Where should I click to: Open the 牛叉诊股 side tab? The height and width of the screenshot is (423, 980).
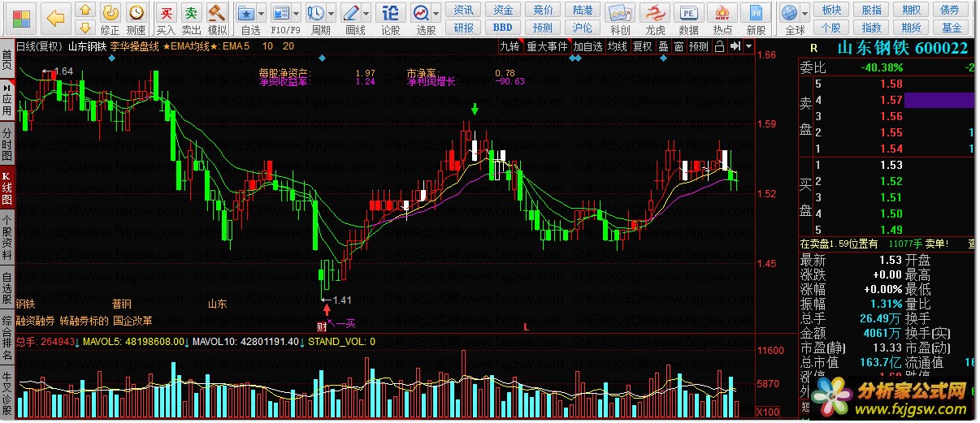(7, 392)
